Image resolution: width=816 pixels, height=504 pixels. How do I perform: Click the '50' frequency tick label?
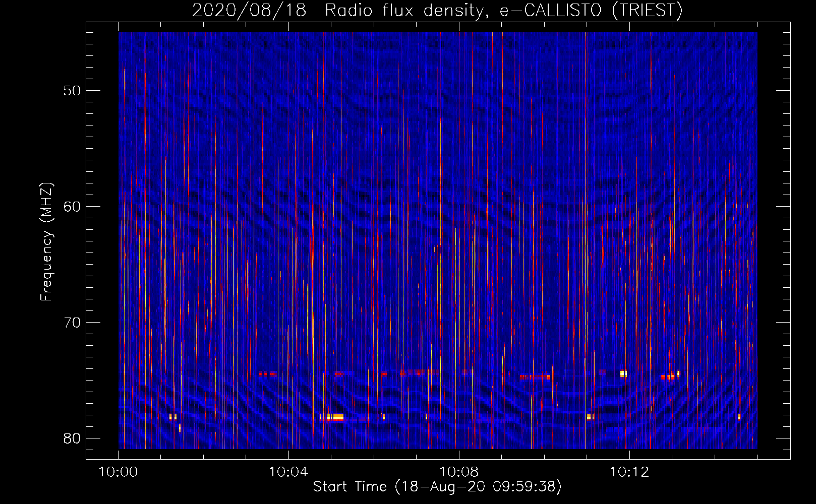click(x=72, y=91)
